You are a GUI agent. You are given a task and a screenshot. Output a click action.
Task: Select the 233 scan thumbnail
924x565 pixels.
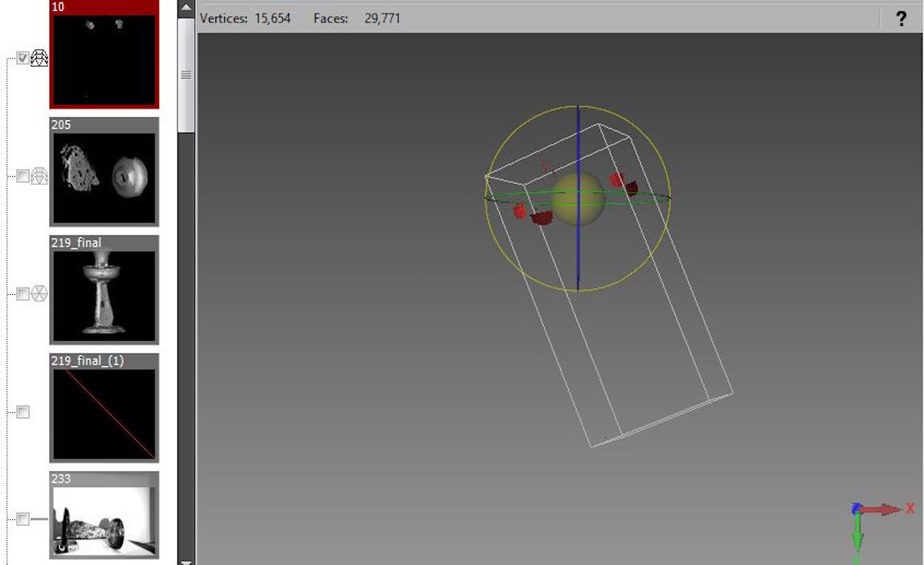coord(104,520)
